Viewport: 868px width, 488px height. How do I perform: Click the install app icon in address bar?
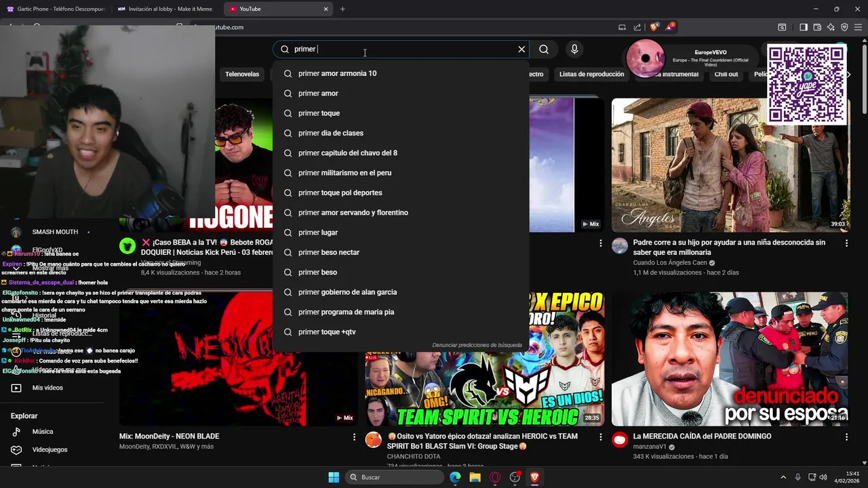[x=622, y=27]
